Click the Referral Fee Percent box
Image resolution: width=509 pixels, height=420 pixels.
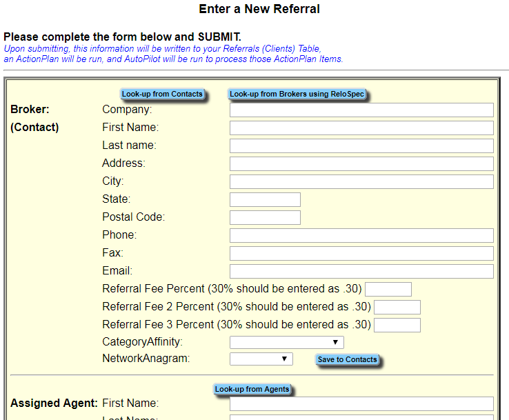tap(388, 290)
